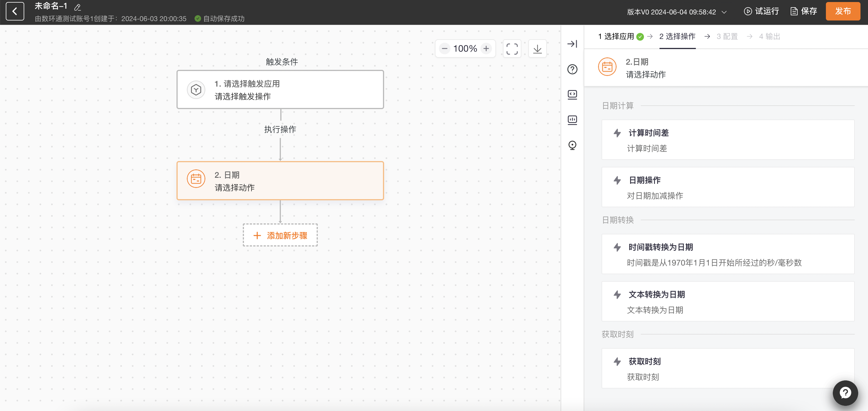Click 触发条件 label above trigger node
Image resolution: width=868 pixels, height=411 pixels.
pos(282,62)
